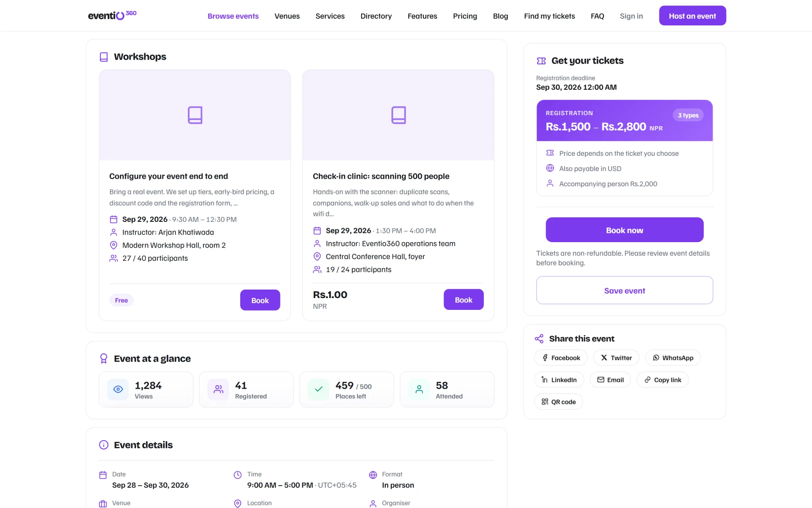Open the Venues nav item
The width and height of the screenshot is (812, 508).
click(287, 16)
